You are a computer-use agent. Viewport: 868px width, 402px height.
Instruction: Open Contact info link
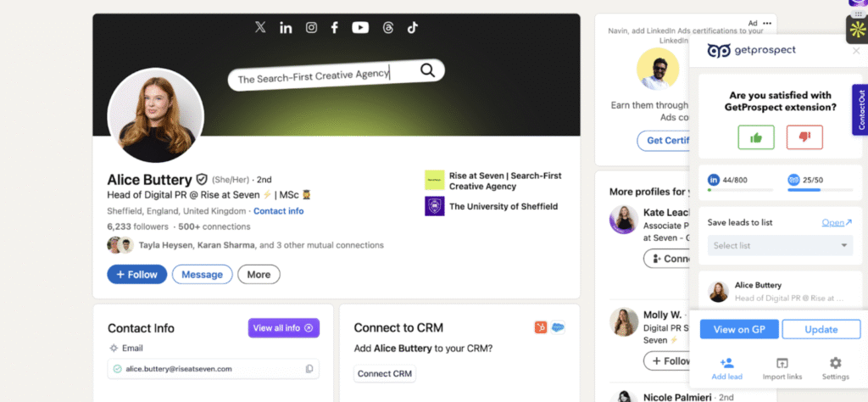tap(278, 211)
